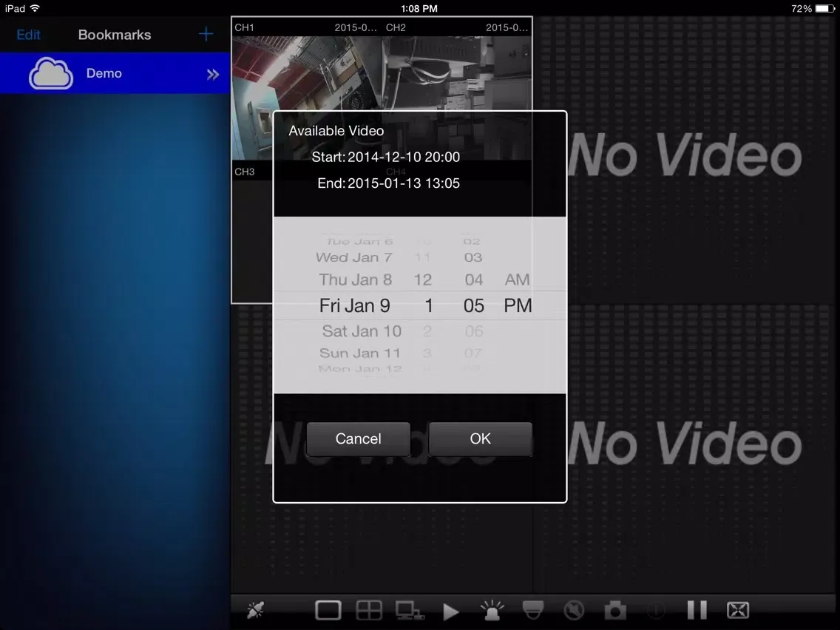
Task: Pick Sun Jan 11 in the date wheel
Action: point(360,353)
